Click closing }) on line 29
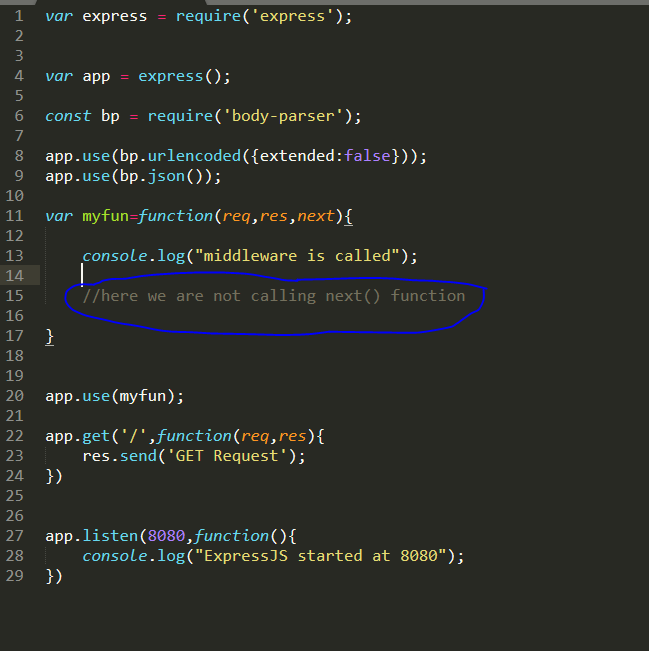This screenshot has height=651, width=649. (54, 576)
